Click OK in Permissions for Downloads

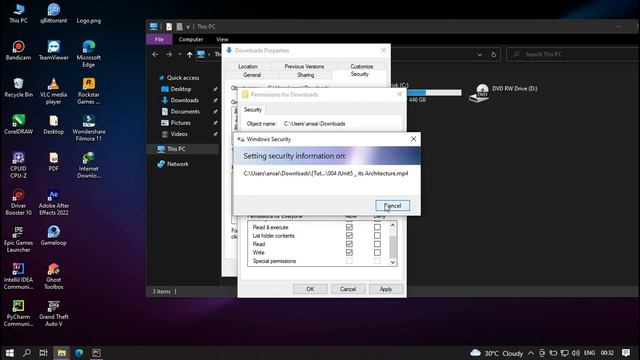coord(310,289)
